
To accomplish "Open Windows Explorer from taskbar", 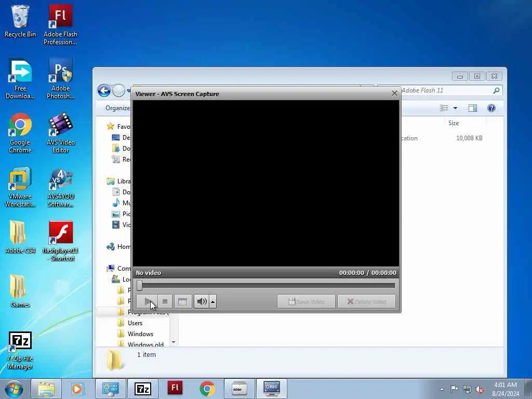I will pyautogui.click(x=46, y=389).
